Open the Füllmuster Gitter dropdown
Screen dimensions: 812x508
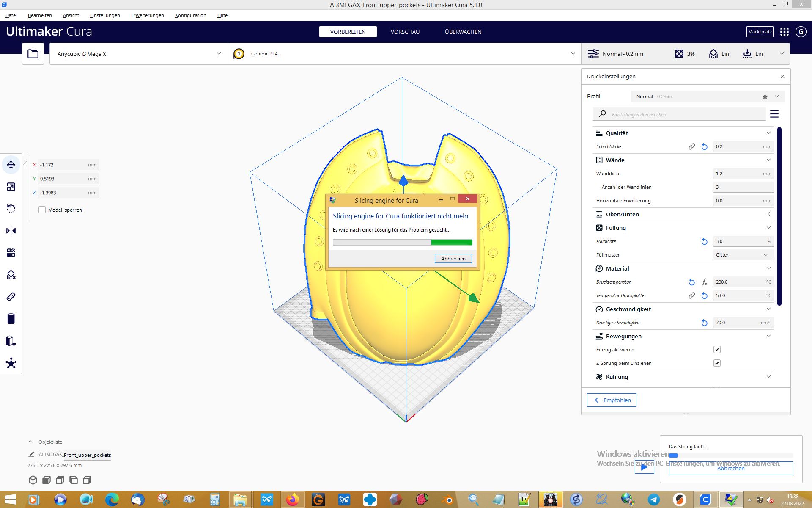743,255
